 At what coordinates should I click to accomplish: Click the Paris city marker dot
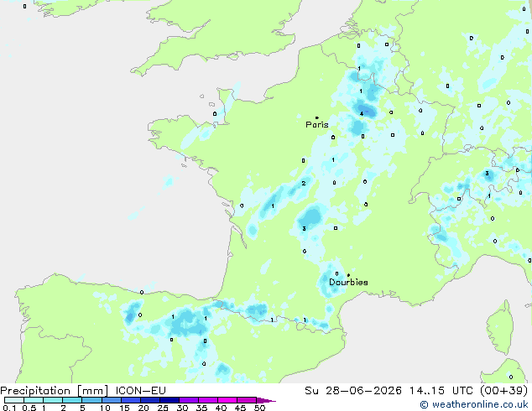tap(317, 117)
